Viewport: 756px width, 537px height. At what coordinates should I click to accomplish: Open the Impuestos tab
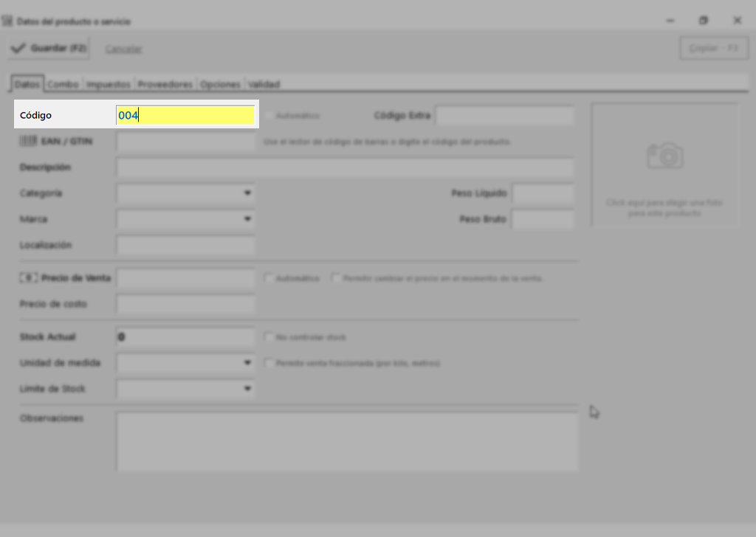tap(109, 84)
